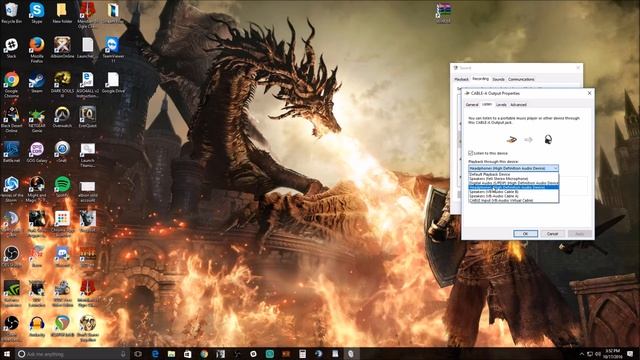The image size is (640, 360).
Task: Choose Digital Audio (S/PDIF) from the list
Action: click(x=513, y=183)
